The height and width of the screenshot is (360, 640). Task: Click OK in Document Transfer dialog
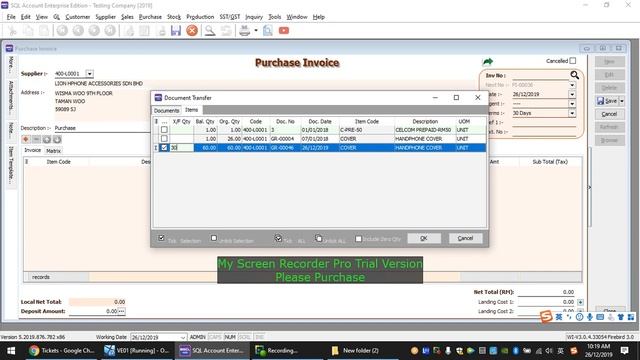pos(424,238)
